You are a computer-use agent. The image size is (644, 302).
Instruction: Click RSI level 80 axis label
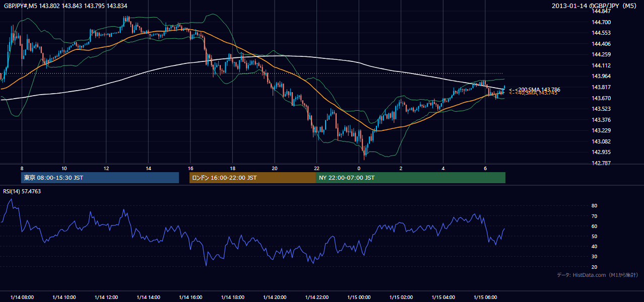[595, 206]
